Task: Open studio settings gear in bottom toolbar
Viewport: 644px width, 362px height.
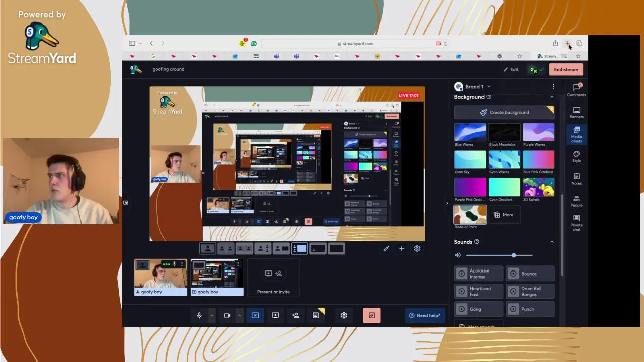Action: click(x=344, y=315)
